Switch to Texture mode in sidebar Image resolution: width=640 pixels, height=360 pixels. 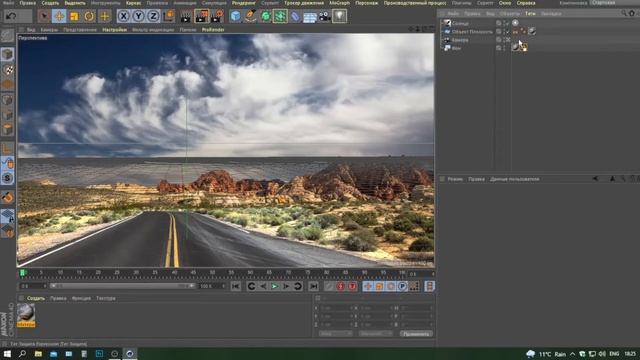pos(7,70)
